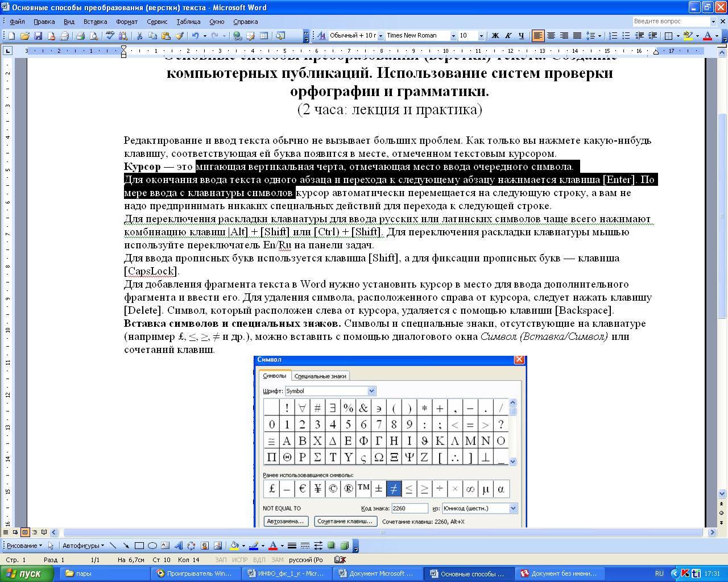
Task: Enable center text alignment
Action: [551, 36]
